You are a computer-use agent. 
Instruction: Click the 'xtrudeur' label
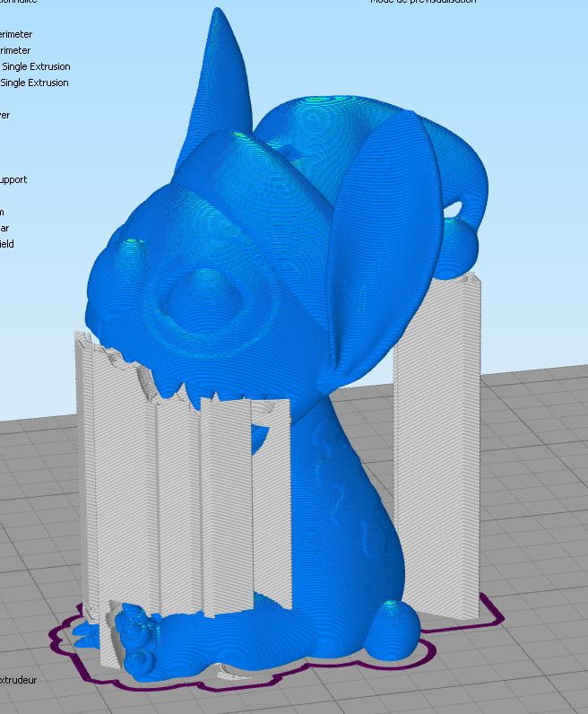tap(18, 680)
